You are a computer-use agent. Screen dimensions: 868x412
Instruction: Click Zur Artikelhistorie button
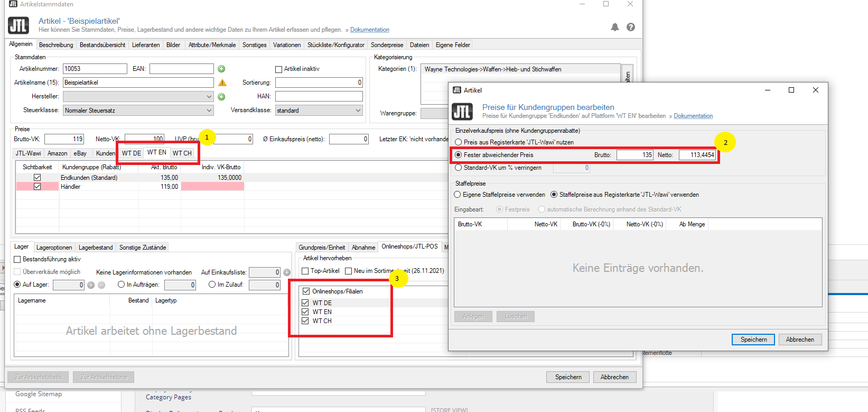click(x=104, y=377)
